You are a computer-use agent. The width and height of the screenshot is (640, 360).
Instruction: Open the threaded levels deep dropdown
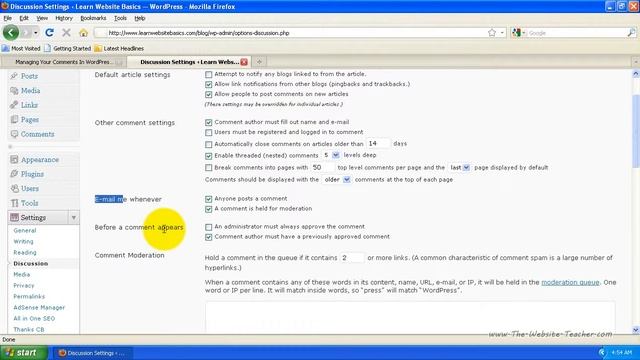(x=331, y=155)
